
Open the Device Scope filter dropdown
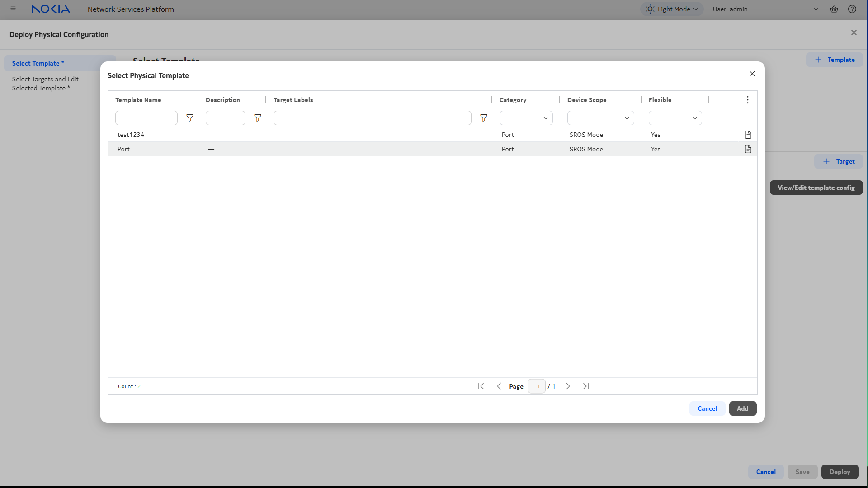[x=600, y=118]
